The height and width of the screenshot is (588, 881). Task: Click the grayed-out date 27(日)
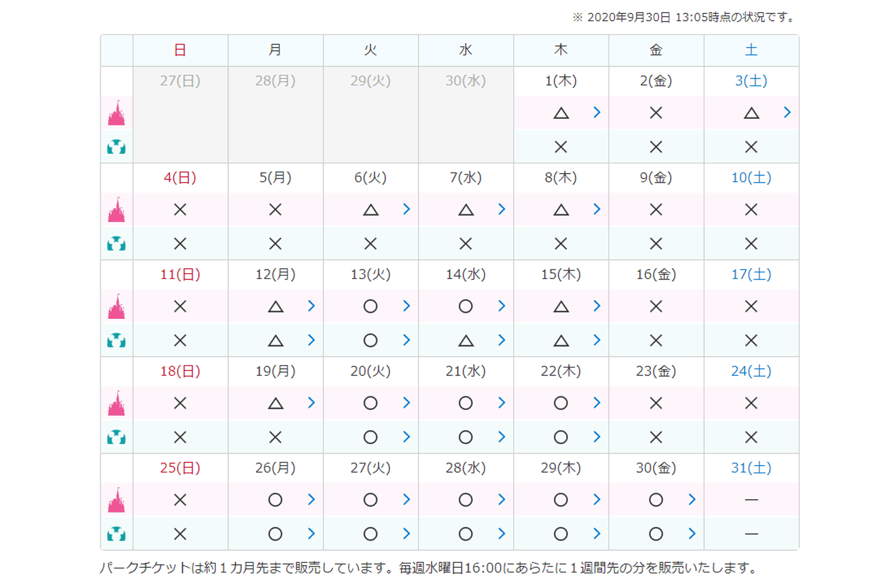coord(180,81)
